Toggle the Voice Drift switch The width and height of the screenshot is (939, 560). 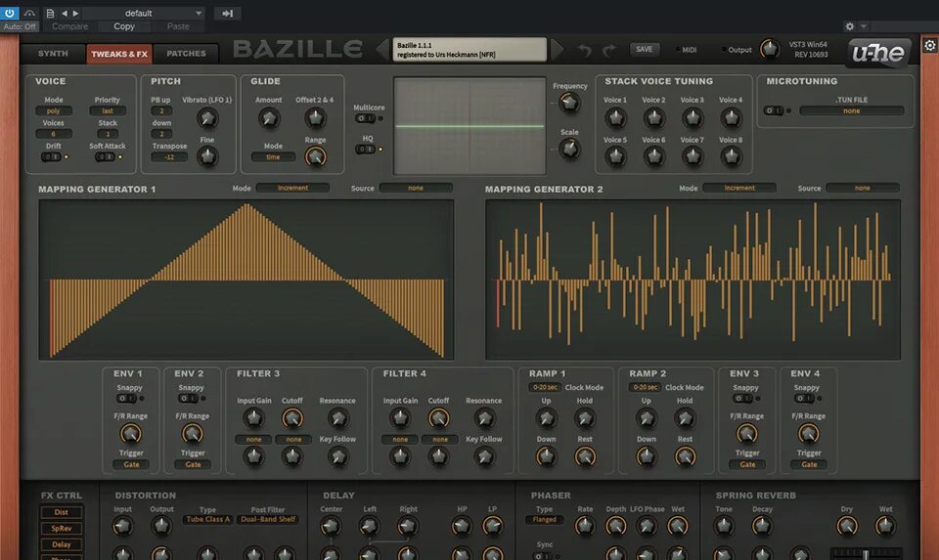click(51, 156)
